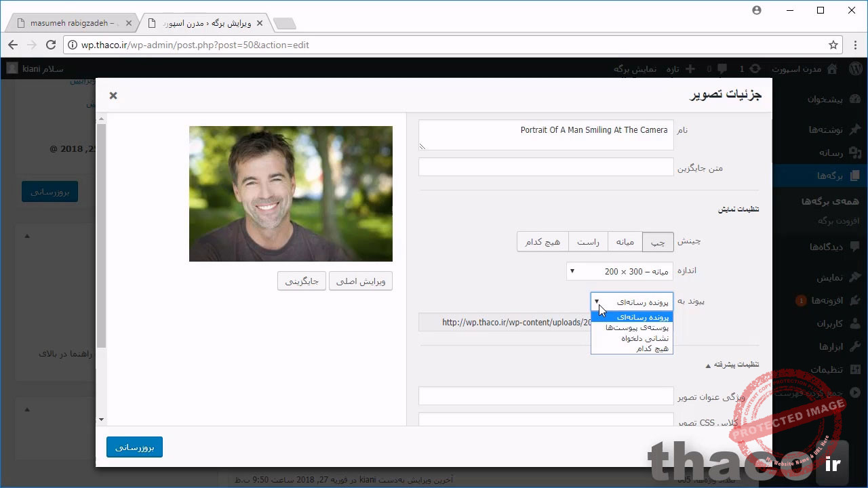Open the WordPress logo menu in admin bar
Screen dimensions: 868x488
point(855,68)
